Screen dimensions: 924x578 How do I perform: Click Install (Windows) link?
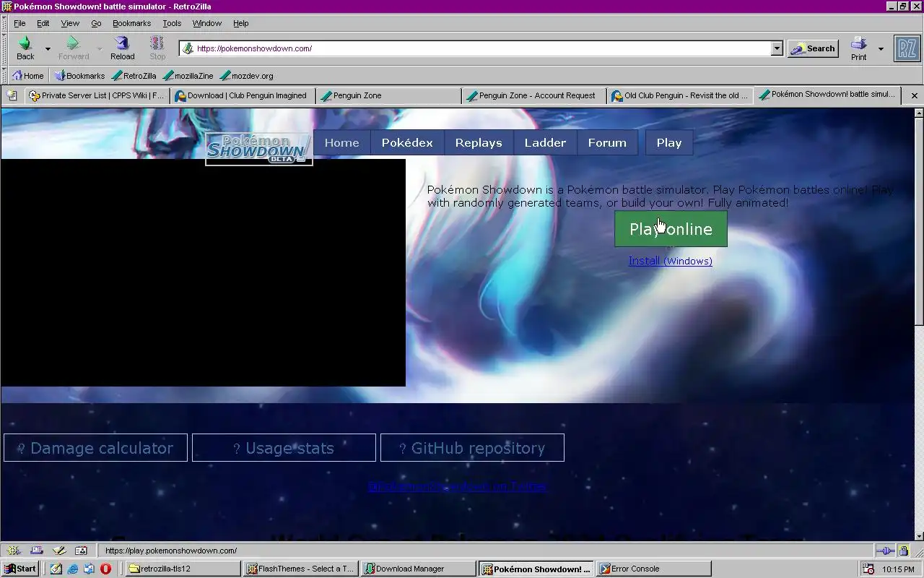[670, 261]
